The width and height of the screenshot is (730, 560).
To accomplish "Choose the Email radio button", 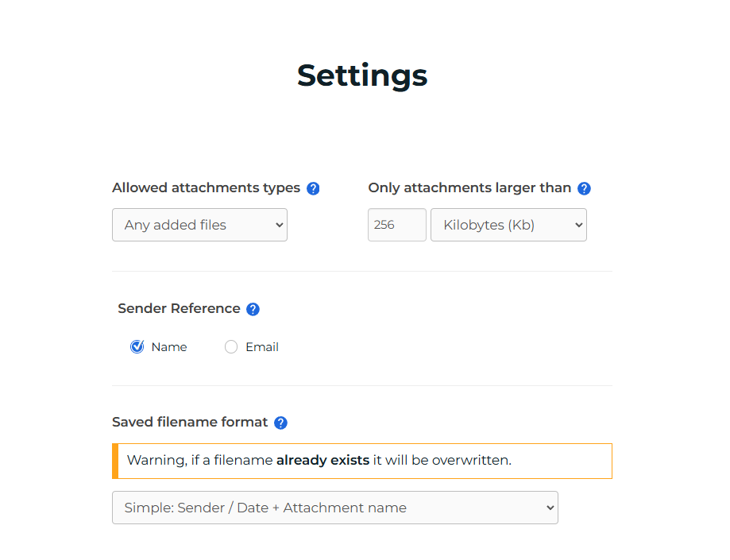I will [x=231, y=347].
